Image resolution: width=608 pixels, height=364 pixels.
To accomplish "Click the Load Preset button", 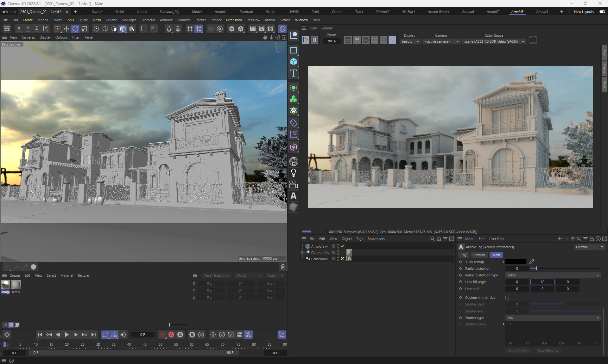I will 518,351.
